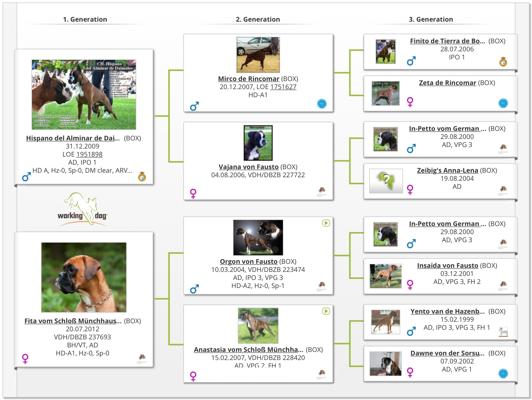Click FCI badge on Zeta de Rincomar card
Image resolution: width=532 pixels, height=400 pixels.
click(503, 103)
